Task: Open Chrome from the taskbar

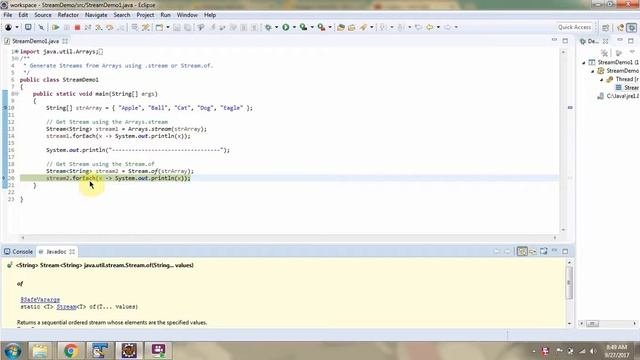Action: (x=71, y=351)
